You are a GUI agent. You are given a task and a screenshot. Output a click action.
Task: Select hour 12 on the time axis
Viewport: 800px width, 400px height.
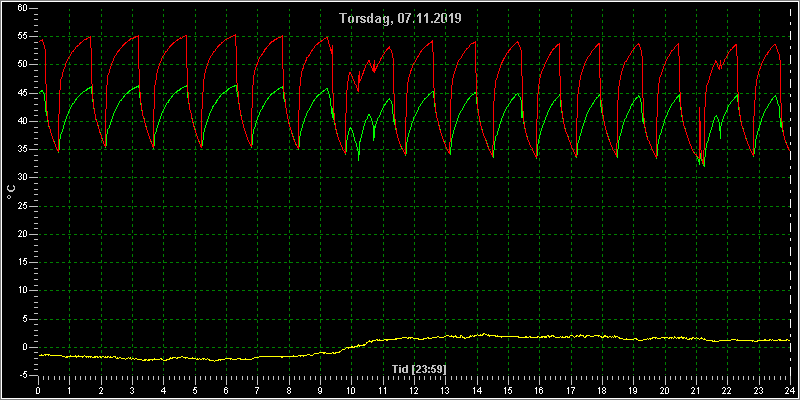pyautogui.click(x=414, y=390)
